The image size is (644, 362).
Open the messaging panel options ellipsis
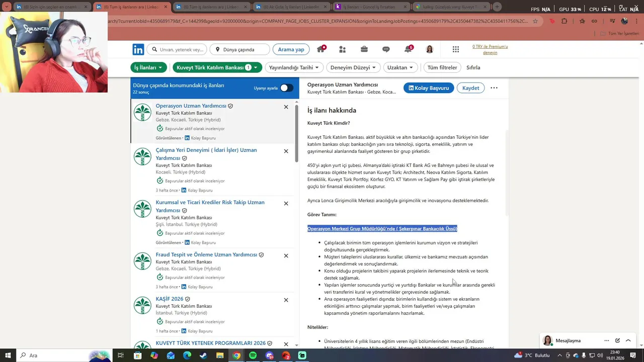[607, 341]
